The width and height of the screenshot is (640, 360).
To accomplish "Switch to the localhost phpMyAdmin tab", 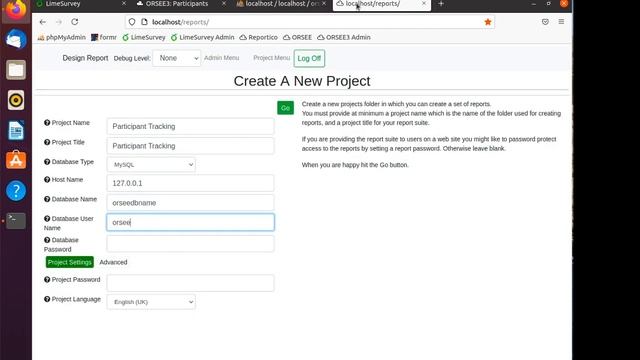I will 281,4.
